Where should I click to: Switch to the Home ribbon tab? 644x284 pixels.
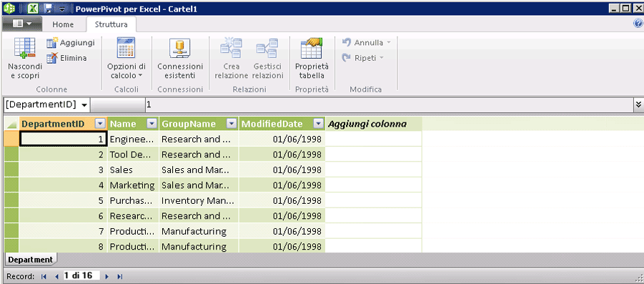tap(63, 24)
